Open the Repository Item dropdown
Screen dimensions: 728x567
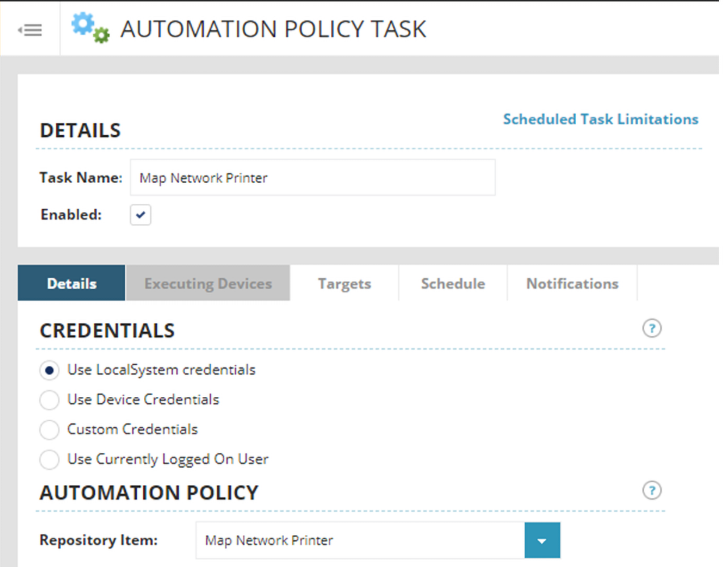543,540
